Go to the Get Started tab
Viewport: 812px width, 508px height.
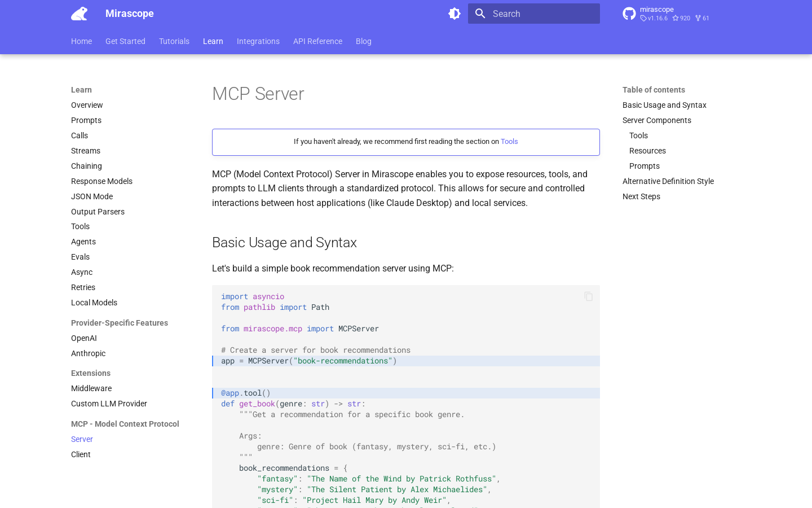125,41
